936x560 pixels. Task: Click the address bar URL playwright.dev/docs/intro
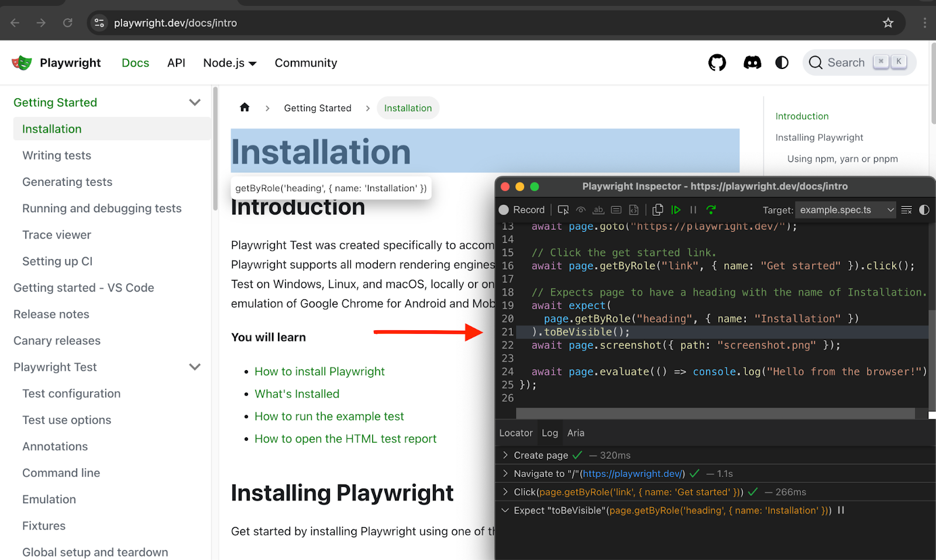[175, 23]
